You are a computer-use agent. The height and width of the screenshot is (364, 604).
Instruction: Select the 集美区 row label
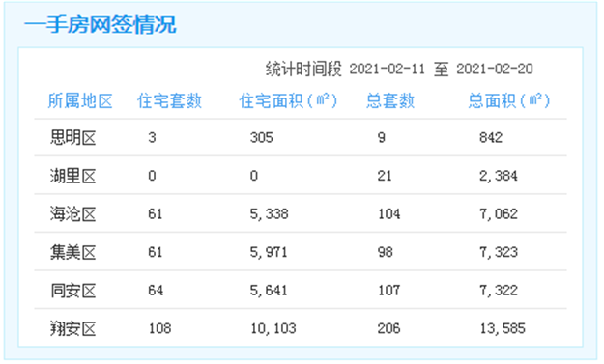(72, 252)
